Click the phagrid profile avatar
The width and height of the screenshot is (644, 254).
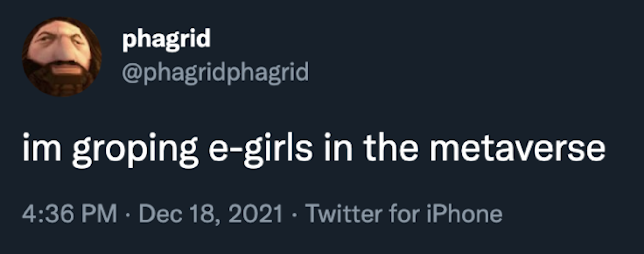point(62,57)
